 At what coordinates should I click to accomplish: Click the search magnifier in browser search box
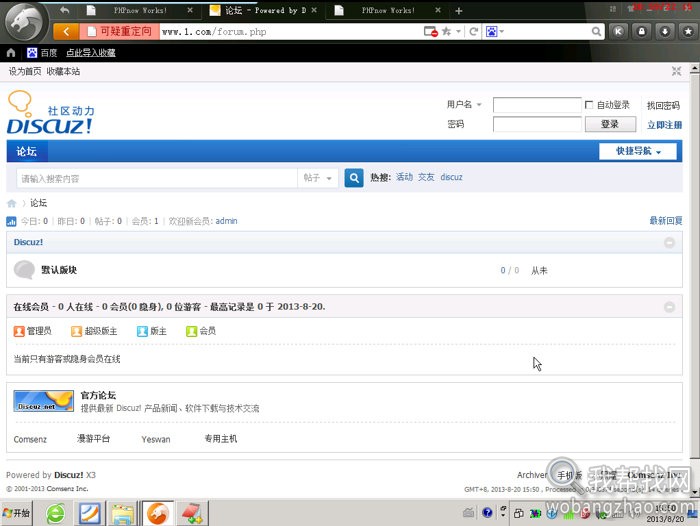(596, 31)
